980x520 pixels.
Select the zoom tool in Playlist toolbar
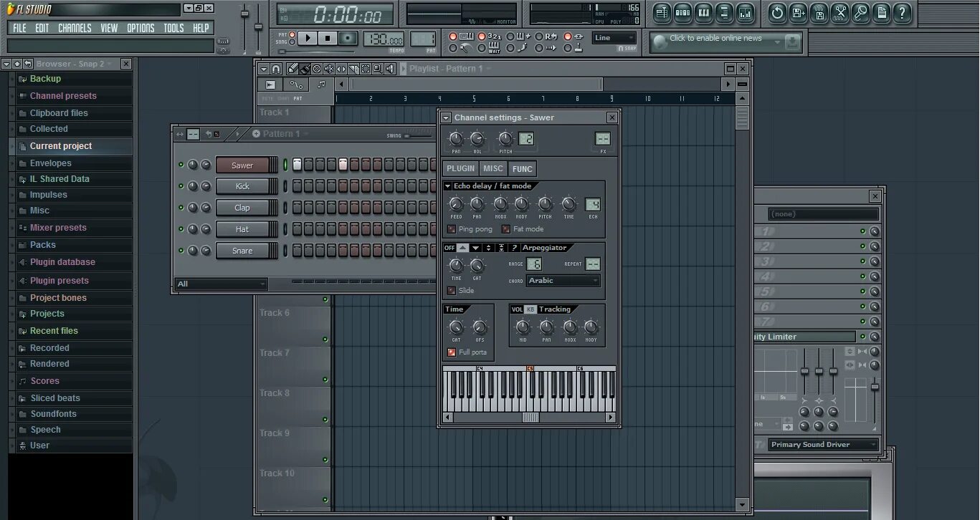pyautogui.click(x=378, y=69)
